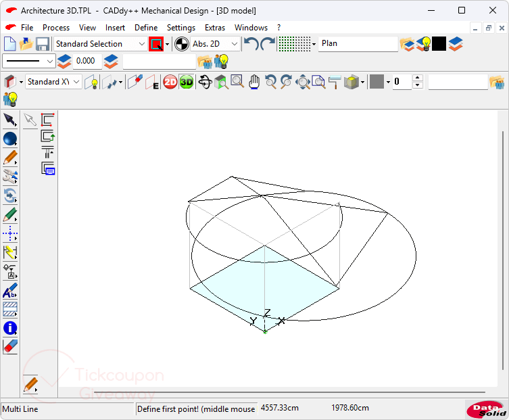Click the gray color swatch
Screen dimensions: 509x420
click(377, 82)
